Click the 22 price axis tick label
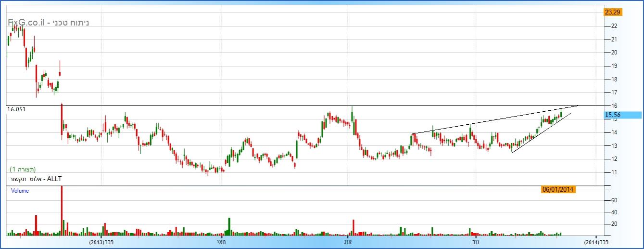644x249 pixels. point(614,26)
